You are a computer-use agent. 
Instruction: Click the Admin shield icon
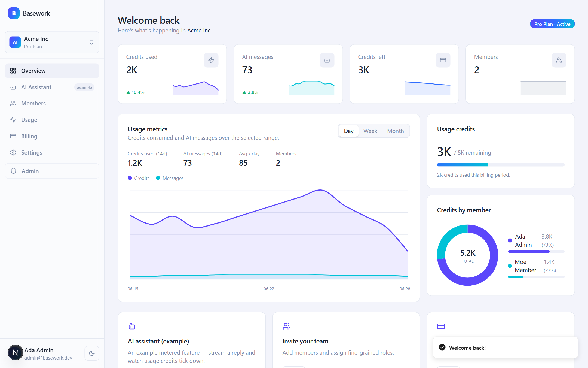click(13, 171)
